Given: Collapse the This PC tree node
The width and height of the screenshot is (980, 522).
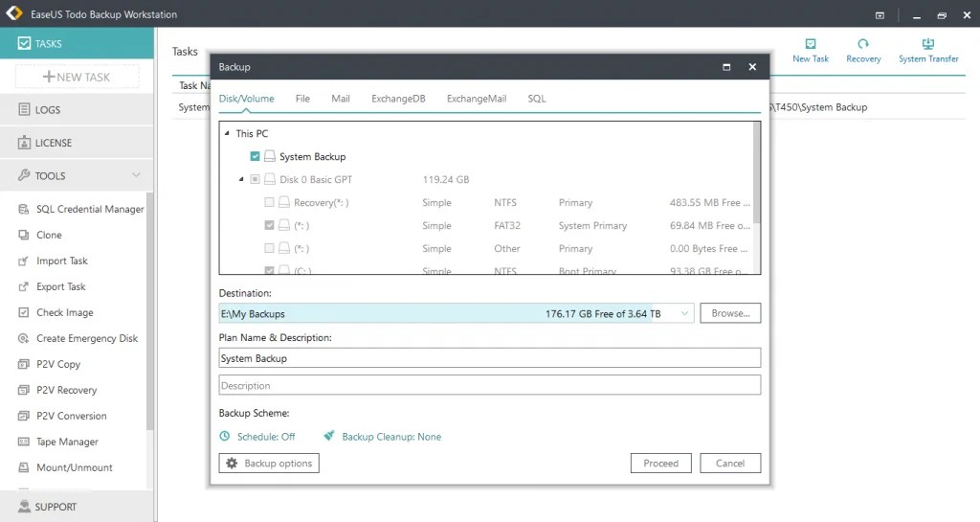Looking at the screenshot, I should [x=227, y=133].
